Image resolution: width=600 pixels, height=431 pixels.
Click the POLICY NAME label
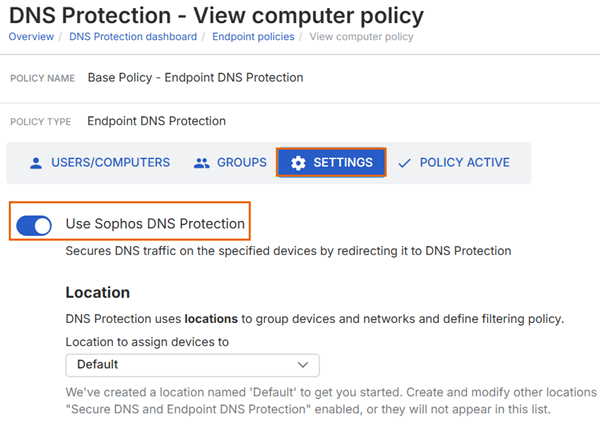pyautogui.click(x=42, y=78)
